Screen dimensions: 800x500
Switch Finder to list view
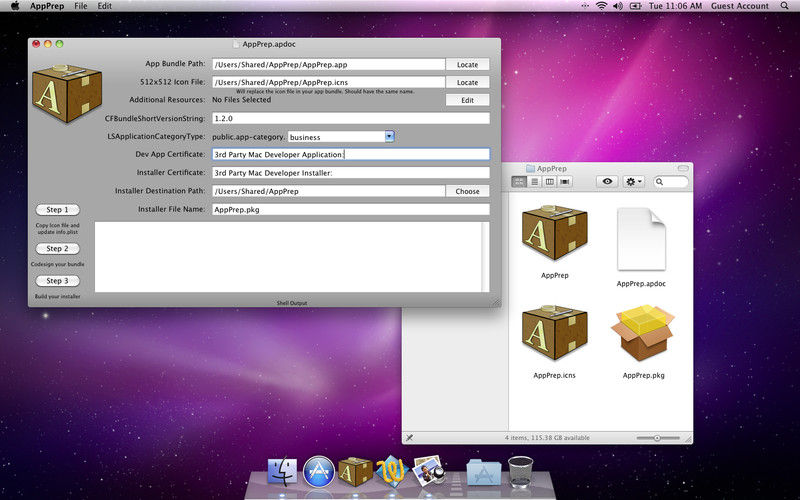[534, 182]
